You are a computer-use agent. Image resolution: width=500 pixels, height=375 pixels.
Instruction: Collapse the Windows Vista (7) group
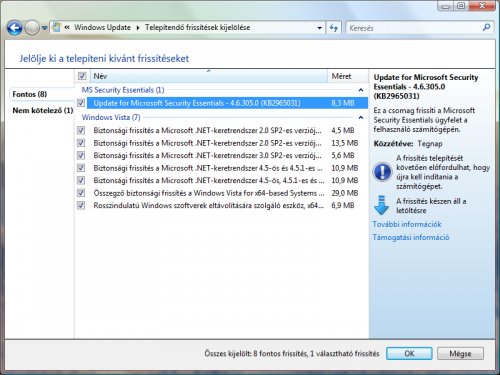tap(361, 117)
